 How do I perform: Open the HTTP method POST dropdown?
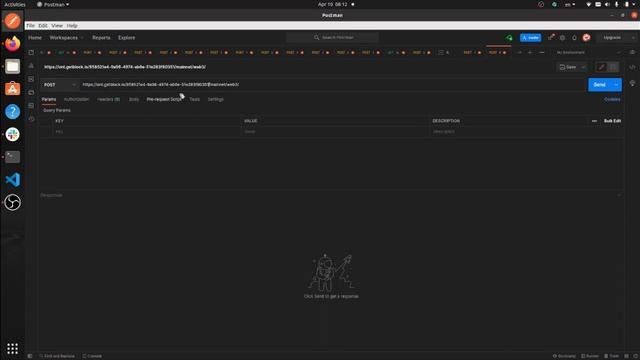pyautogui.click(x=60, y=84)
